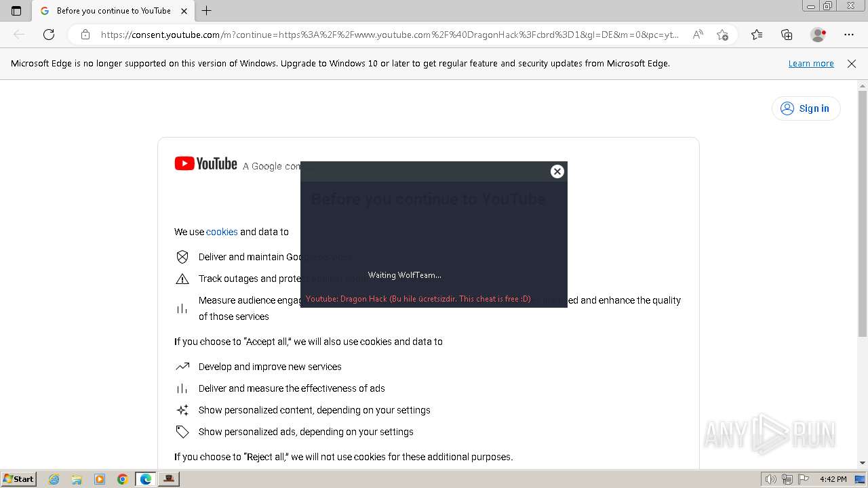The height and width of the screenshot is (488, 868).
Task: Open Edge Settings and more menu
Action: (849, 35)
